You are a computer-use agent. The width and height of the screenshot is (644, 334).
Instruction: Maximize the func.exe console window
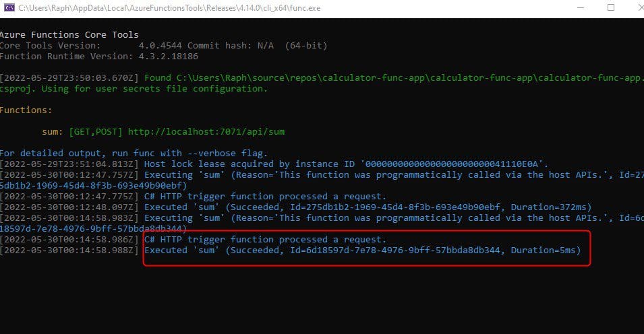[x=611, y=8]
